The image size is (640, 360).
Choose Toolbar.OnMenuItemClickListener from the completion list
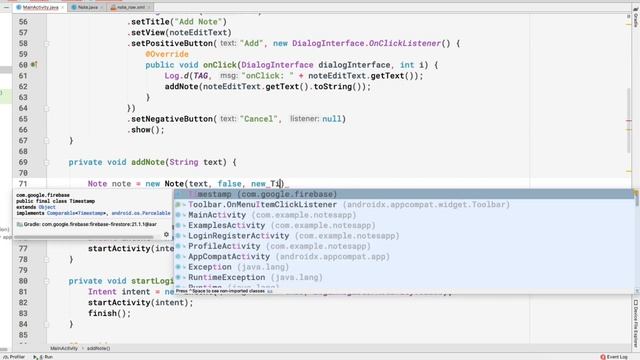click(404, 204)
